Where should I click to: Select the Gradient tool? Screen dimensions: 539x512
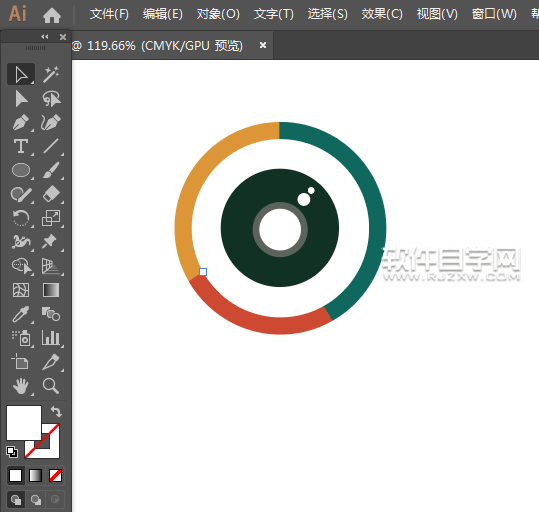click(x=51, y=290)
